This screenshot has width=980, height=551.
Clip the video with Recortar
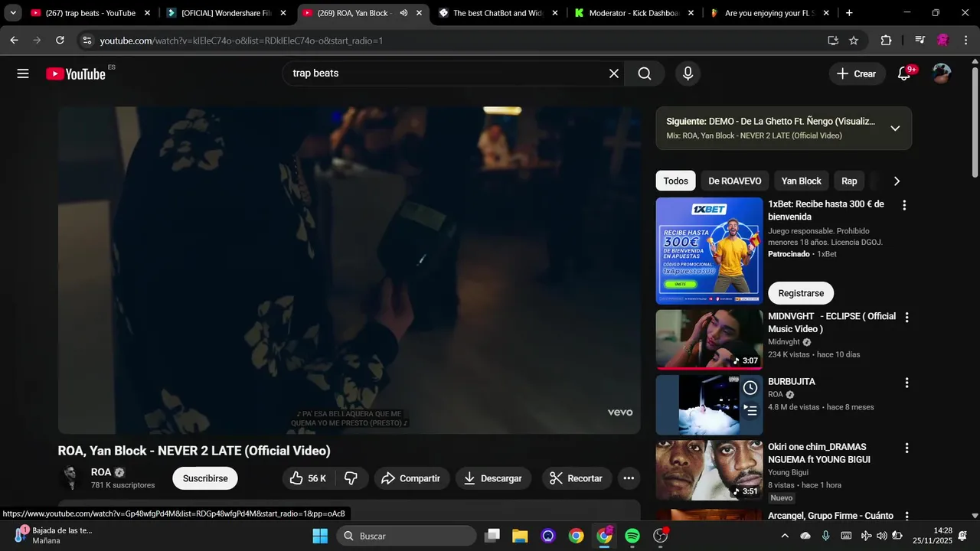577,478
